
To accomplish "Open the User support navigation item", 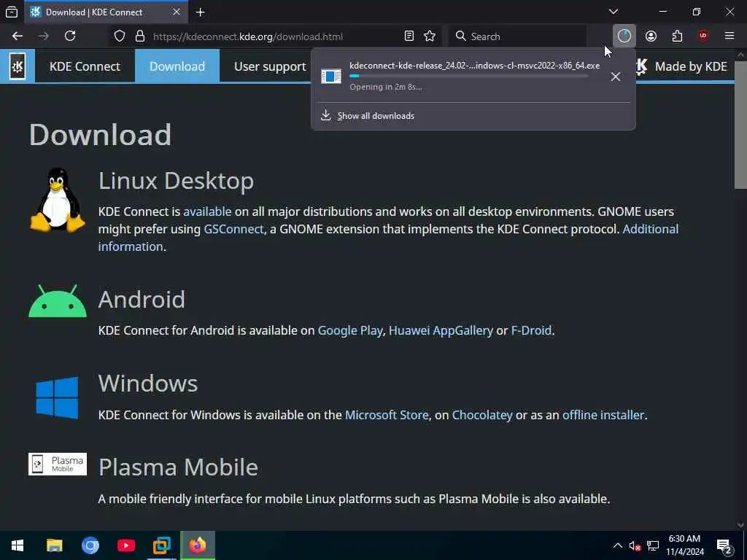I will click(x=270, y=66).
